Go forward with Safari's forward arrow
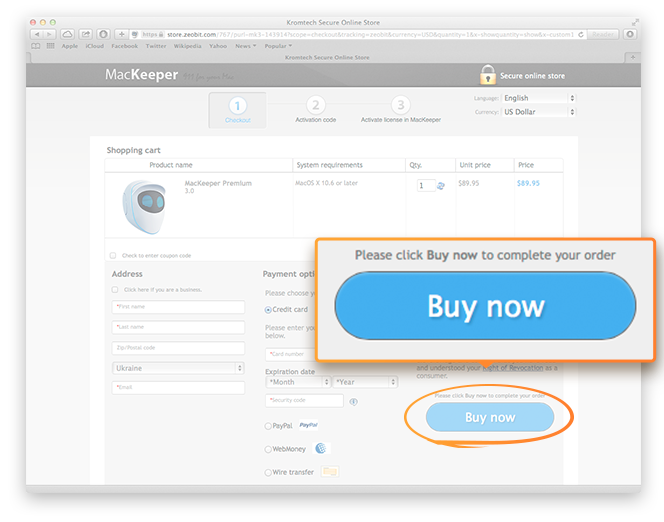This screenshot has height=522, width=664. pos(49,34)
